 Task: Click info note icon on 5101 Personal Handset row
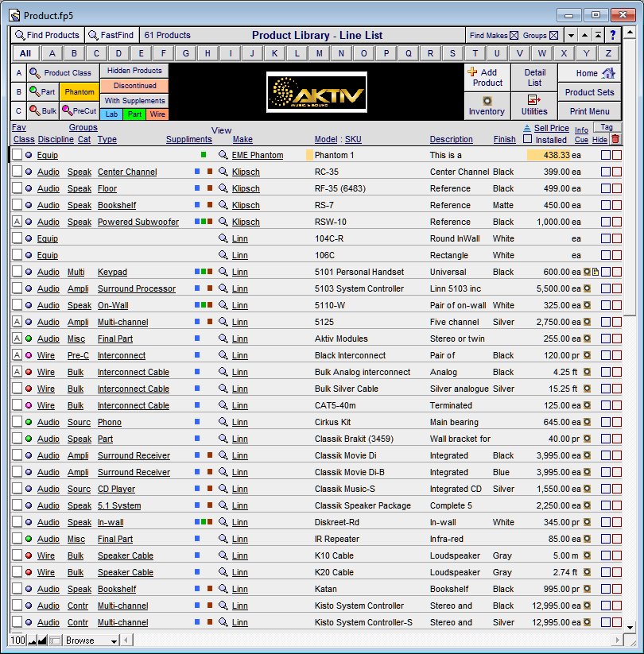click(x=596, y=272)
